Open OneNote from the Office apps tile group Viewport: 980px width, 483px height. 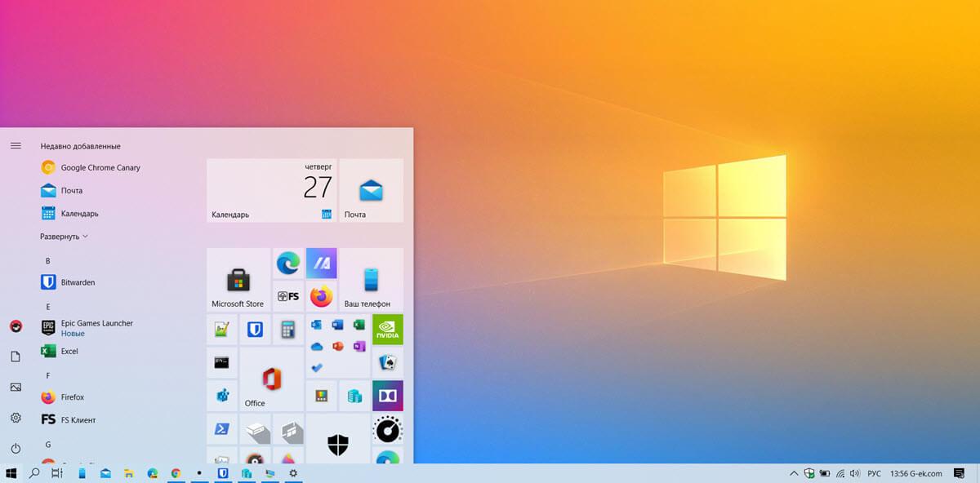pos(359,346)
